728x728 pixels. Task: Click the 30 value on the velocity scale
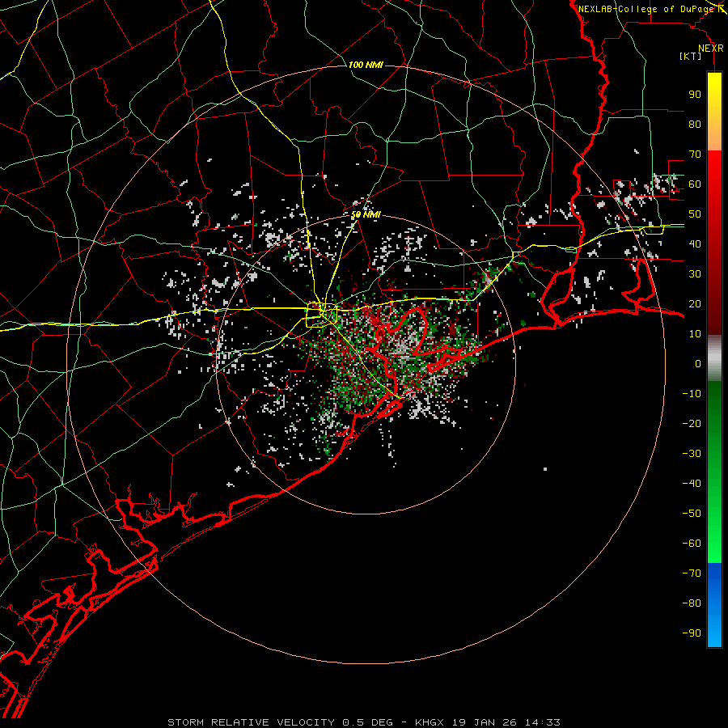tap(695, 274)
